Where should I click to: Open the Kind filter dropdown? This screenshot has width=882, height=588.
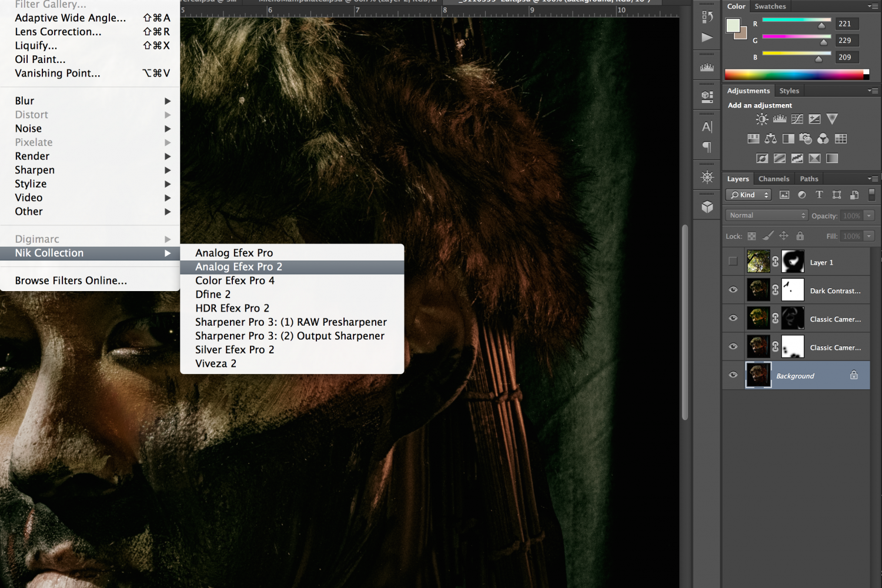pyautogui.click(x=749, y=195)
